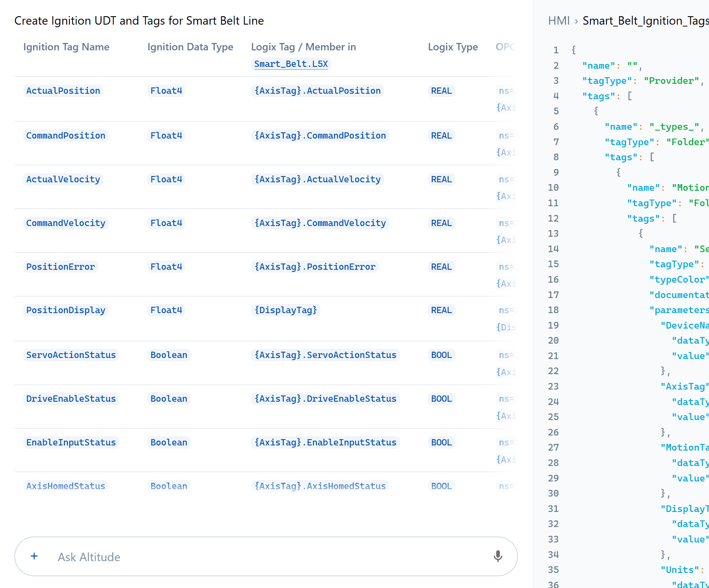Click line number 1 in the code pane

[556, 50]
